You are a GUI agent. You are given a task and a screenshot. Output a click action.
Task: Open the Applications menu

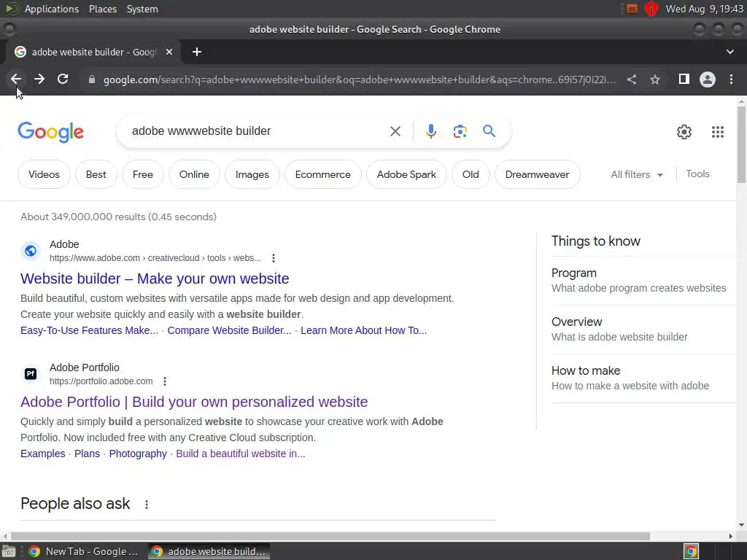pyautogui.click(x=52, y=9)
